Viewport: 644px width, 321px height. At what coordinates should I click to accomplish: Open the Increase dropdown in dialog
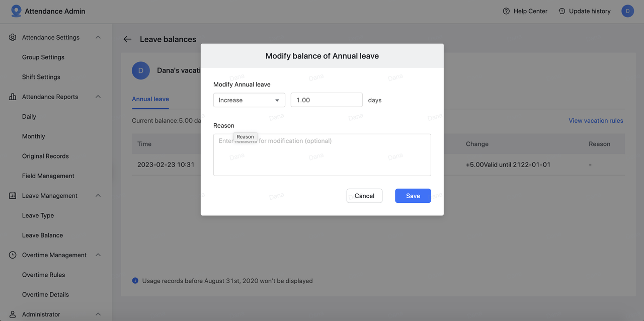[249, 100]
